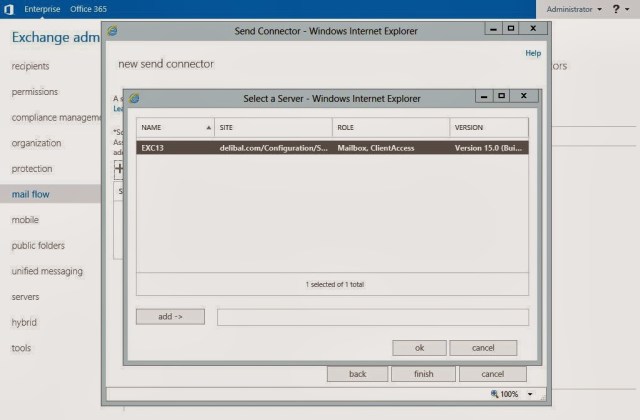Click the Office logo icon in top bar
Screen dimensions: 640x420
point(9,9)
